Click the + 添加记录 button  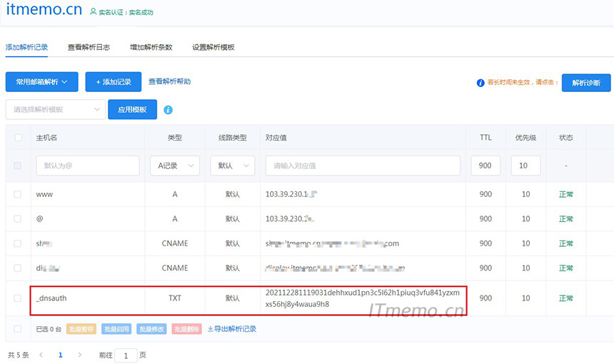114,82
